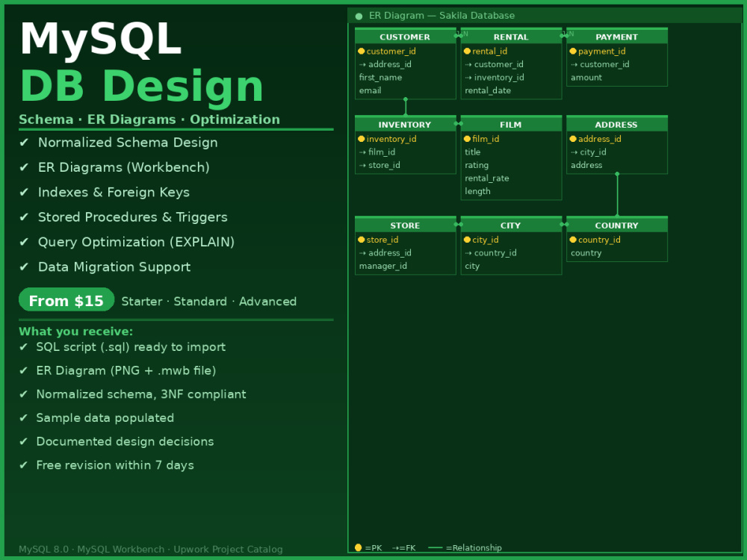
Task: Click the rental_rate column in FILM
Action: [487, 178]
